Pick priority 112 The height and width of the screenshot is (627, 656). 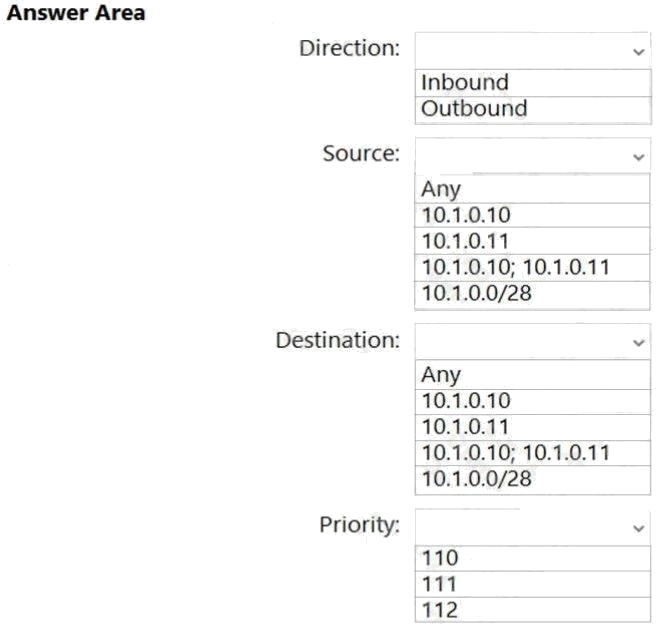coord(533,610)
